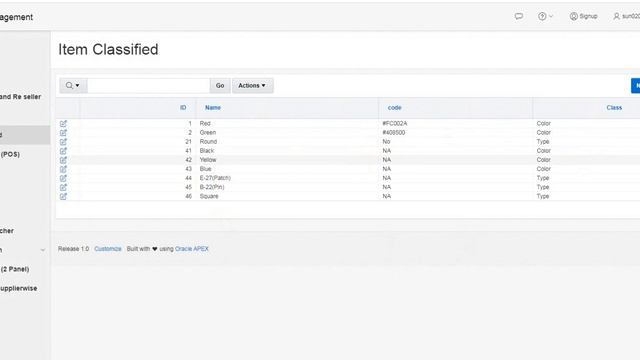
Task: Open the 'cher' sidebar item
Action: tap(7, 231)
